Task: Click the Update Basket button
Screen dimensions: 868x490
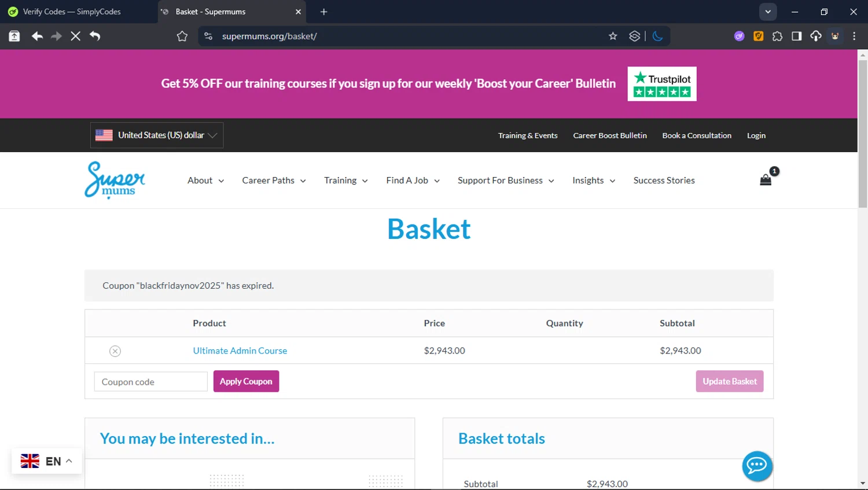Action: [x=729, y=381]
